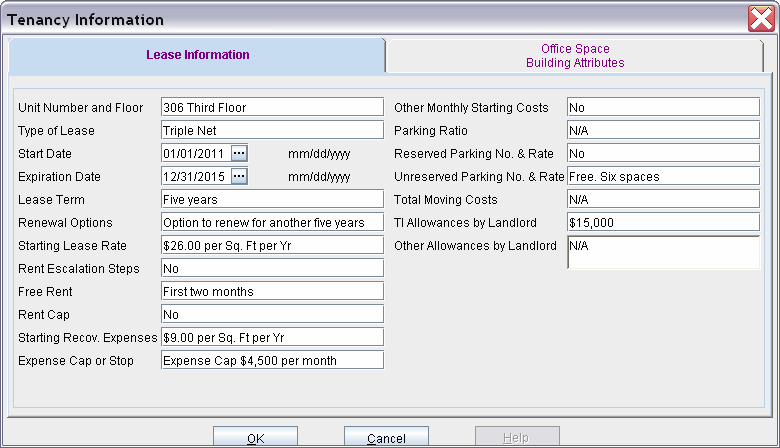Select the Starting Lease Rate label
This screenshot has height=448, width=780.
72,246
